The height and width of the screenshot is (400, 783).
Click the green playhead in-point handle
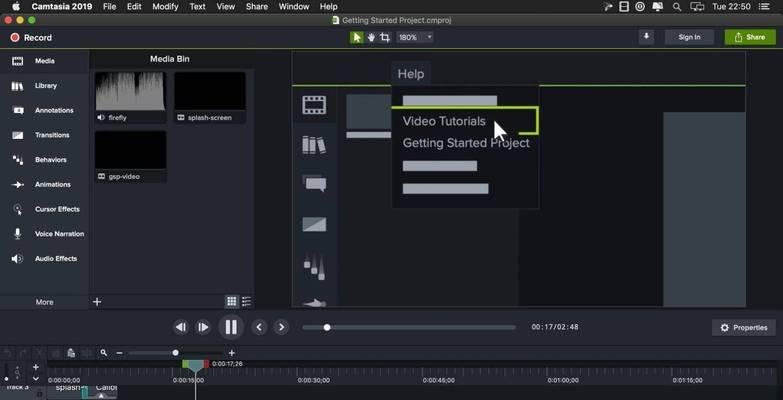click(x=185, y=364)
